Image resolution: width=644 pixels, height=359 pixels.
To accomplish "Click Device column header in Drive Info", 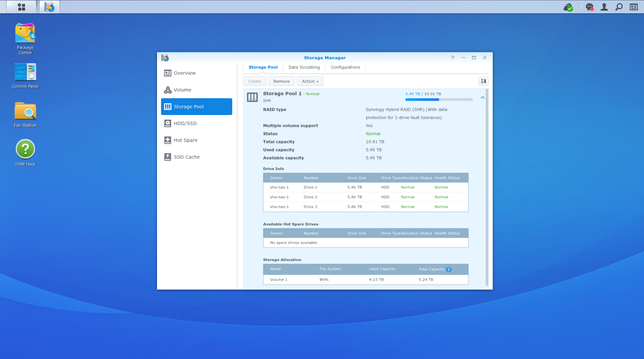I will pos(276,178).
